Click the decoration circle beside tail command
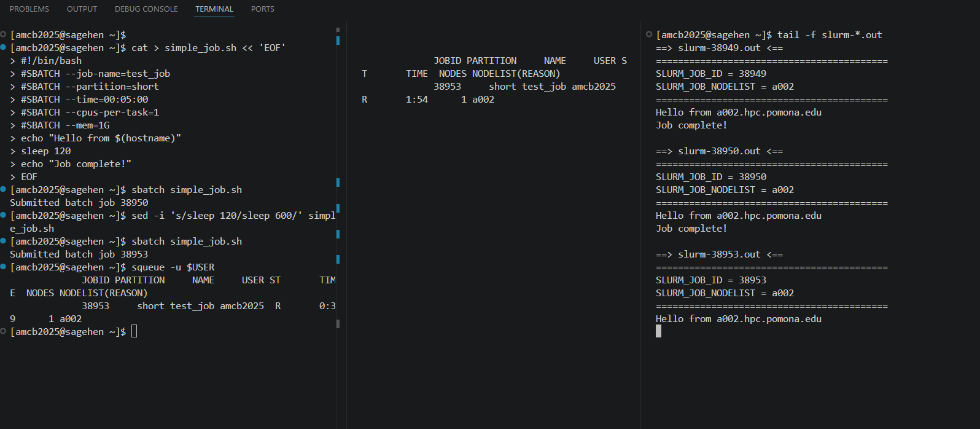 [649, 34]
